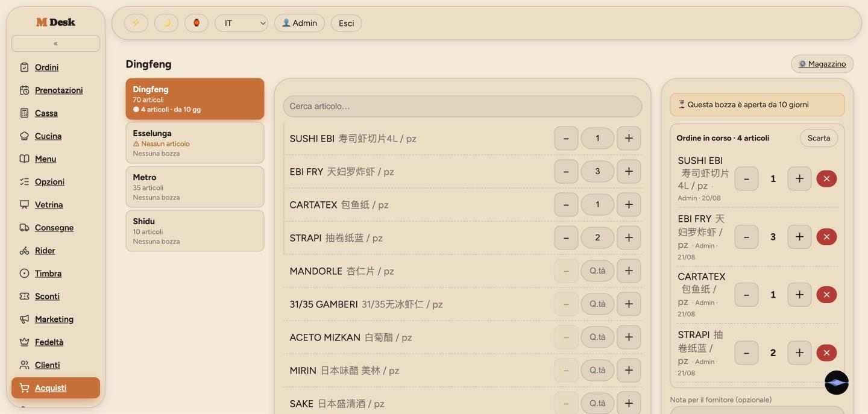868x414 pixels.
Task: Select the Dingfeng supplier card
Action: click(195, 99)
